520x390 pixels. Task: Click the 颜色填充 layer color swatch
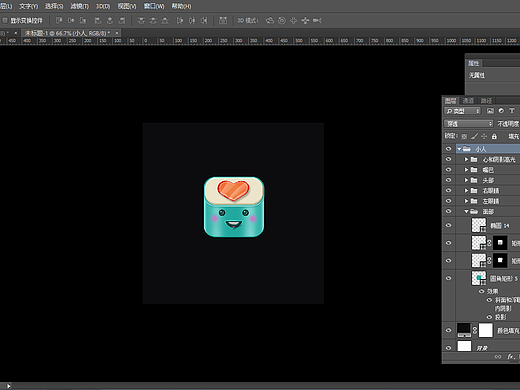[x=464, y=330]
